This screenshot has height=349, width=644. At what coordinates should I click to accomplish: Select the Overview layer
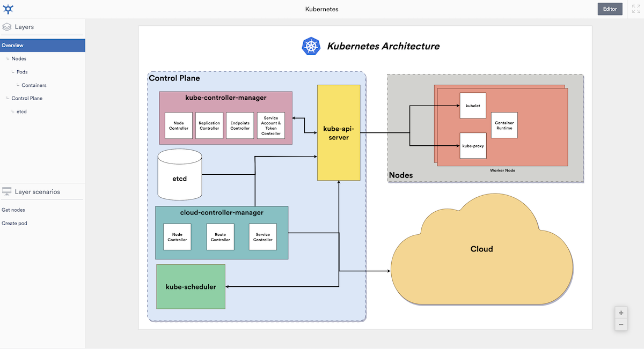point(12,45)
